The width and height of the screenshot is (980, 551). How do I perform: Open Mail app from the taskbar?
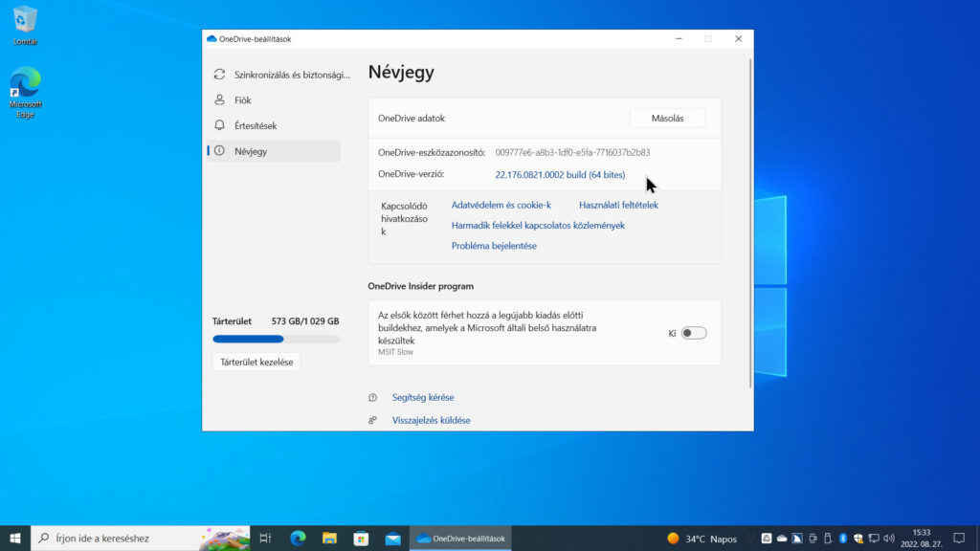pyautogui.click(x=392, y=538)
